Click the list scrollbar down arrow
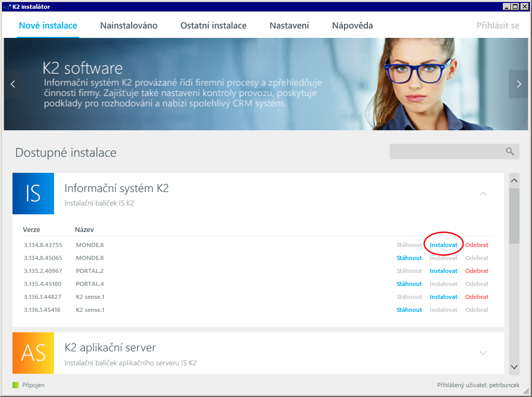The height and width of the screenshot is (397, 532). (514, 367)
